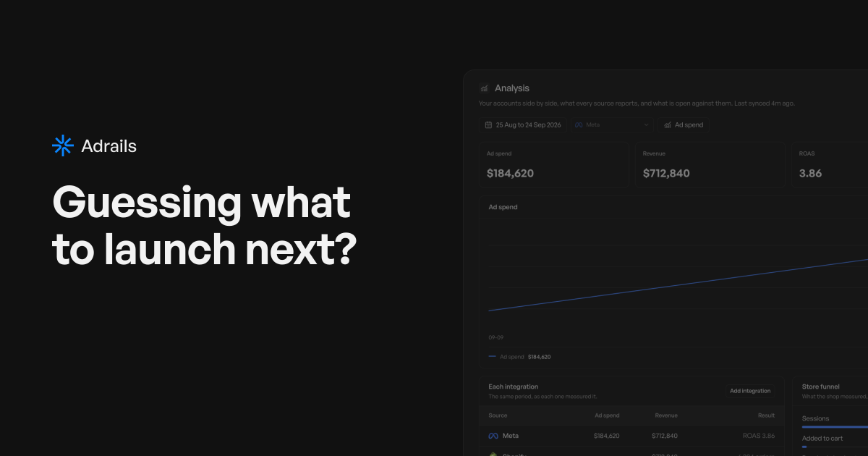Click the ROAS 3.86 result in the Meta row
868x456 pixels.
point(759,436)
